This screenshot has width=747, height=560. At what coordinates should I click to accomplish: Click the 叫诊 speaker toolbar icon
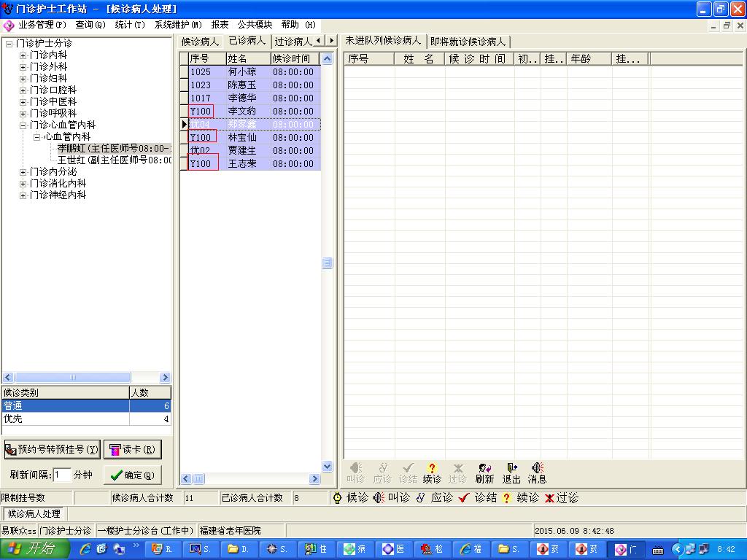click(355, 472)
